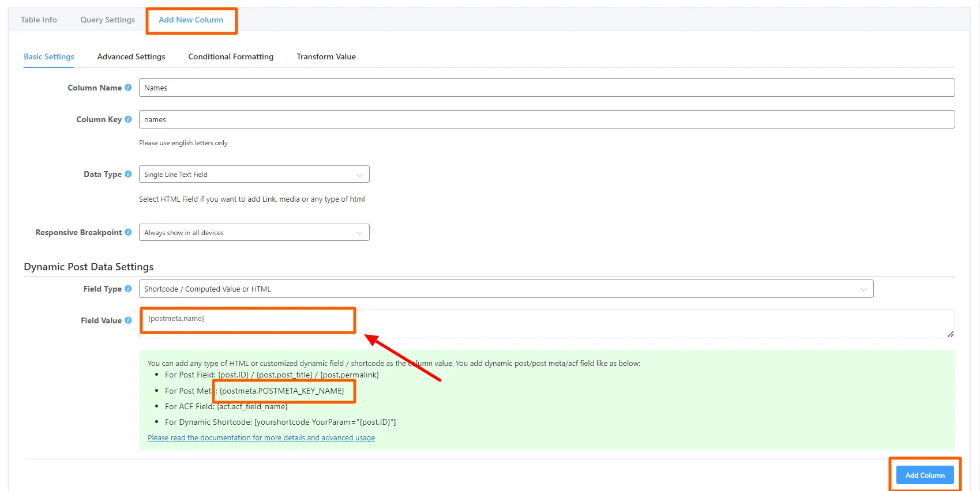The image size is (980, 491).
Task: Open the Advanced Settings tab
Action: coord(131,56)
